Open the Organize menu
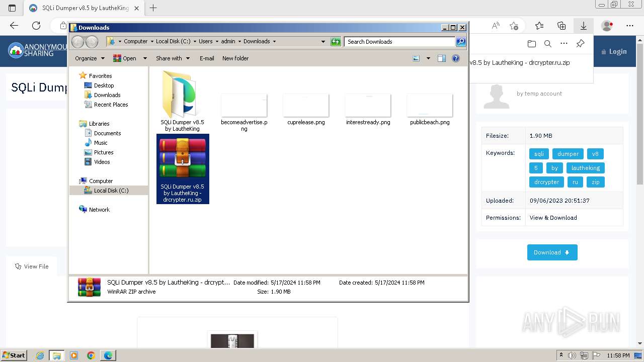The image size is (644, 362). [x=90, y=58]
